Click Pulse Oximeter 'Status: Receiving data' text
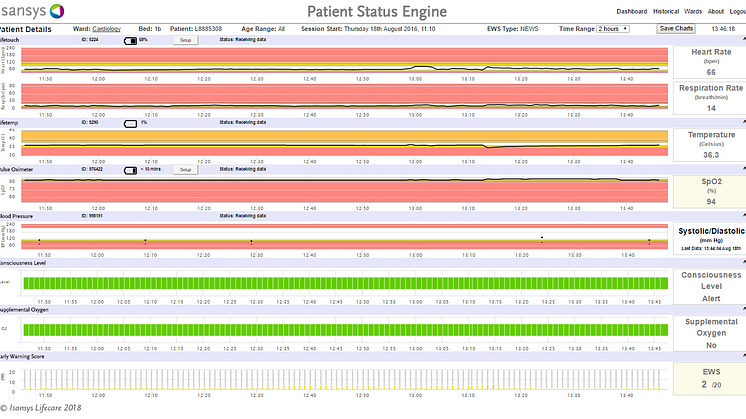The image size is (746, 419). (x=243, y=169)
